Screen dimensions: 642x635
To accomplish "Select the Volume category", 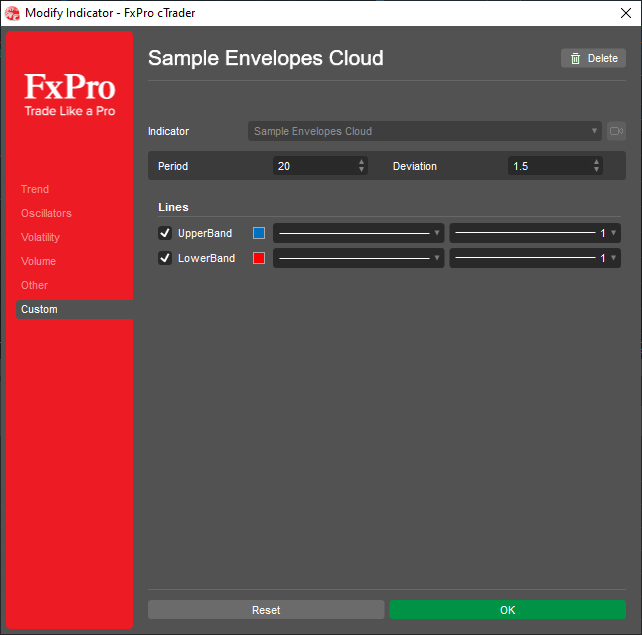I will [38, 261].
